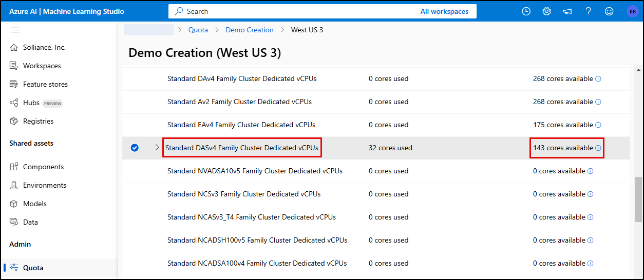The height and width of the screenshot is (280, 644).
Task: Open Data under Shared assets
Action: [x=30, y=222]
